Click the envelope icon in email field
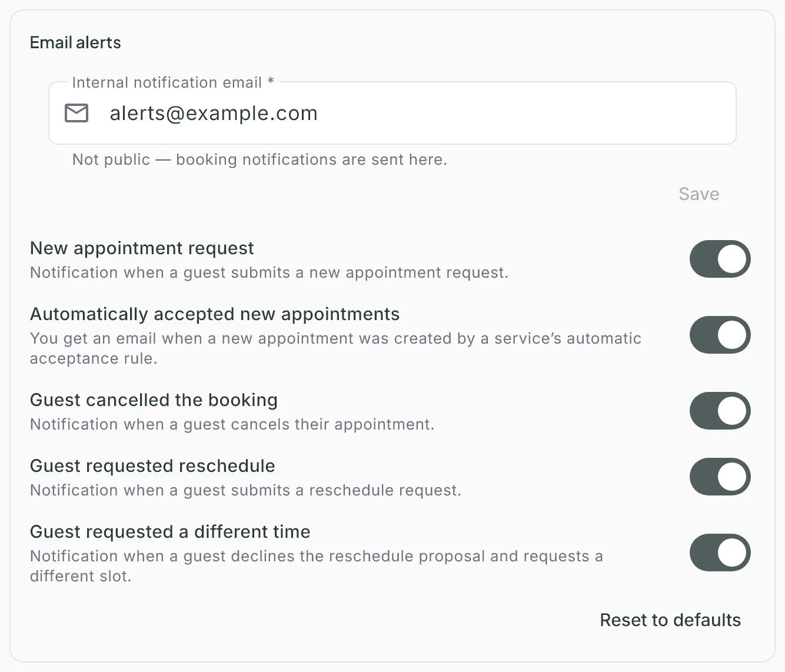Image resolution: width=785 pixels, height=672 pixels. coord(76,113)
